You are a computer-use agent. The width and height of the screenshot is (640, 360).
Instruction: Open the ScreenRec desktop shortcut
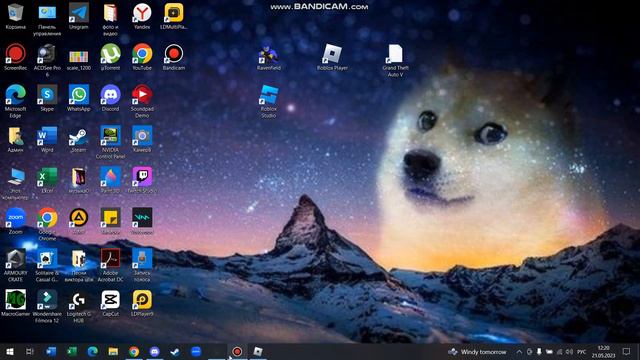point(16,58)
